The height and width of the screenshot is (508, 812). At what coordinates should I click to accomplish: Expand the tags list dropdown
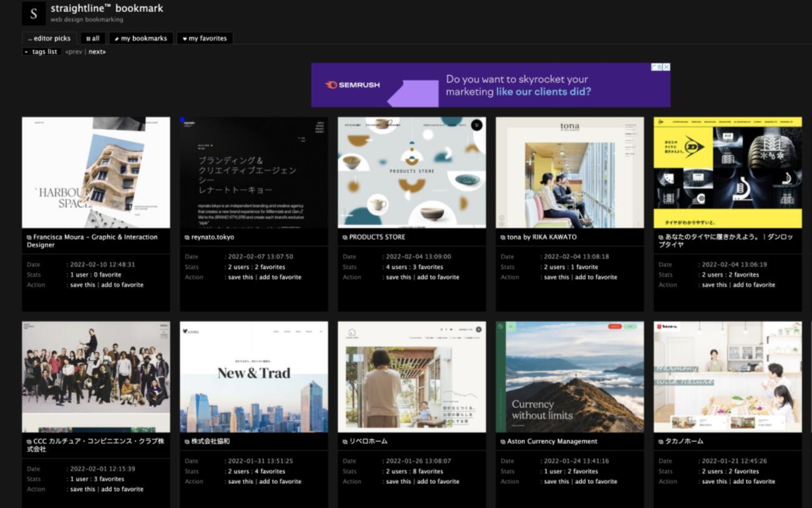(x=41, y=52)
